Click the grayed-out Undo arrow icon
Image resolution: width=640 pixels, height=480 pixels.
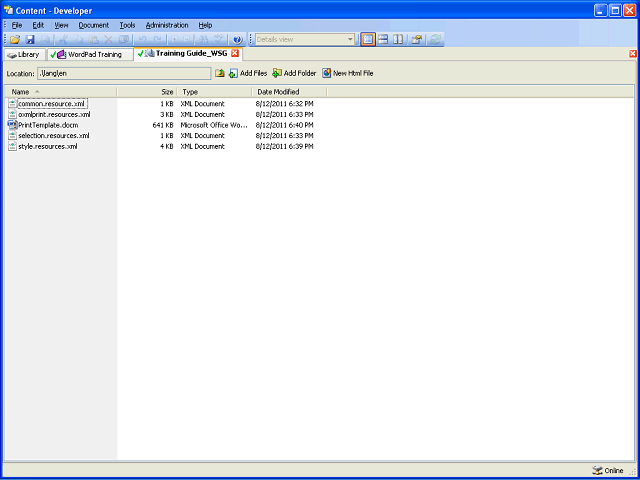142,40
